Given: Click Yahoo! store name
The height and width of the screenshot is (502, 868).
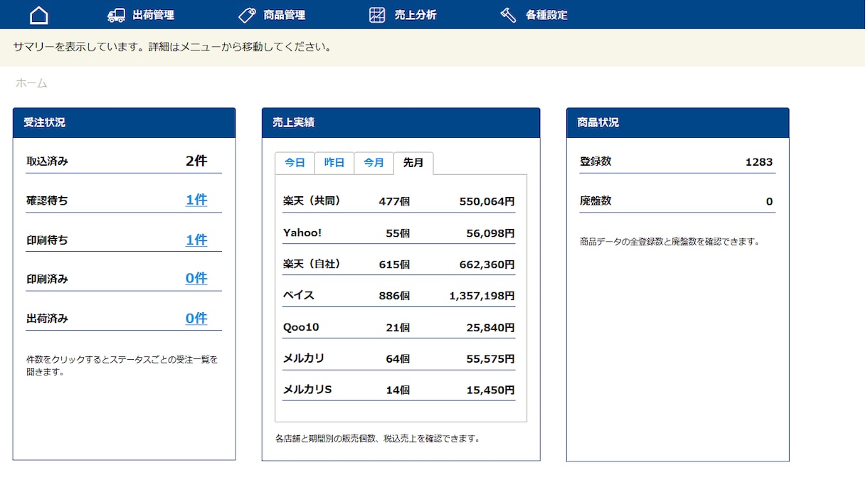Looking at the screenshot, I should (x=302, y=233).
